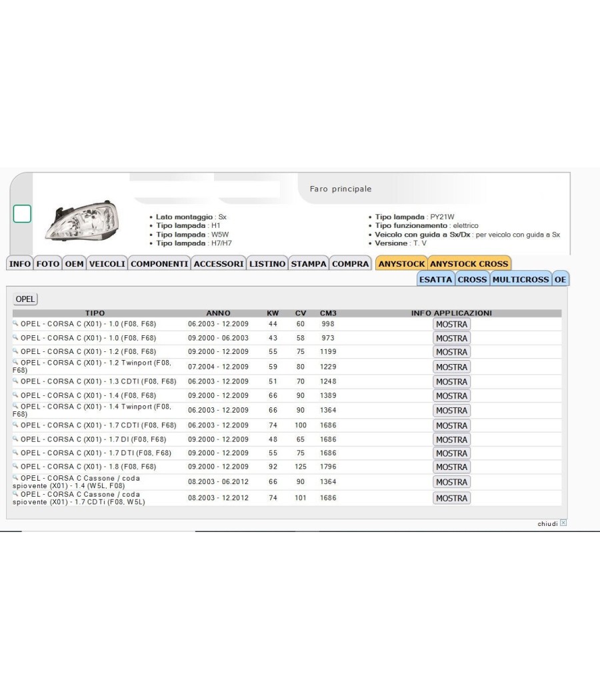Switch to ANYSTOCK CROSS tab
The image size is (600, 700).
click(x=469, y=263)
